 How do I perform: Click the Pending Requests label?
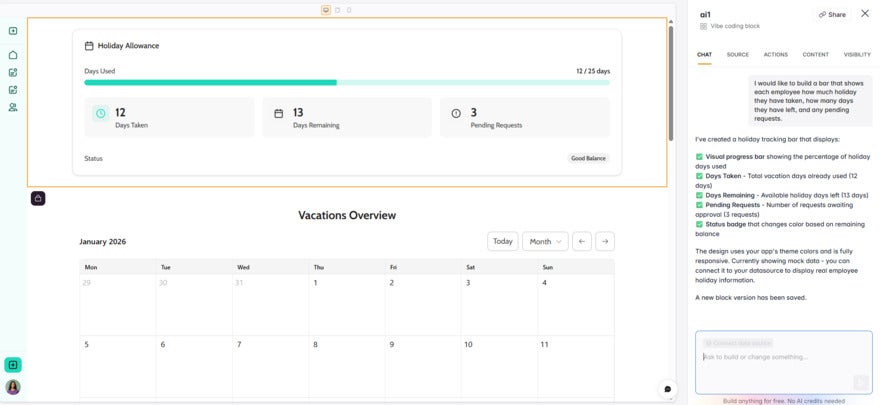tap(496, 126)
